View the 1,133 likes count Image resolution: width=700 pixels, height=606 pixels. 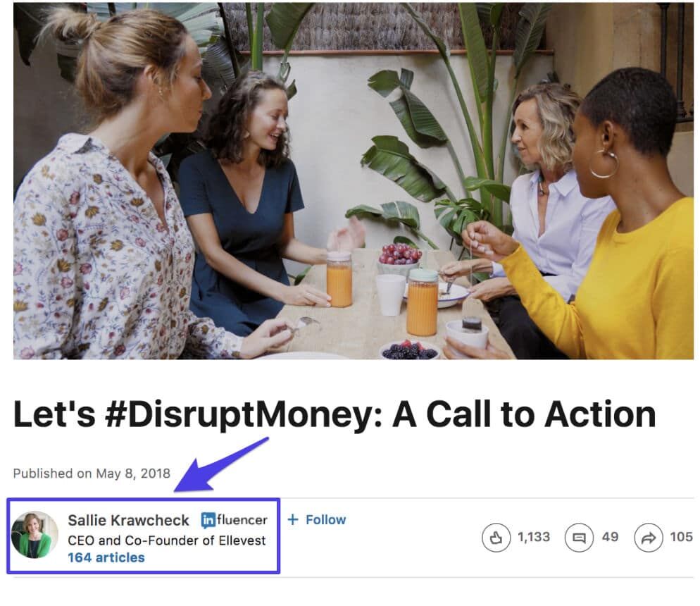[x=534, y=537]
